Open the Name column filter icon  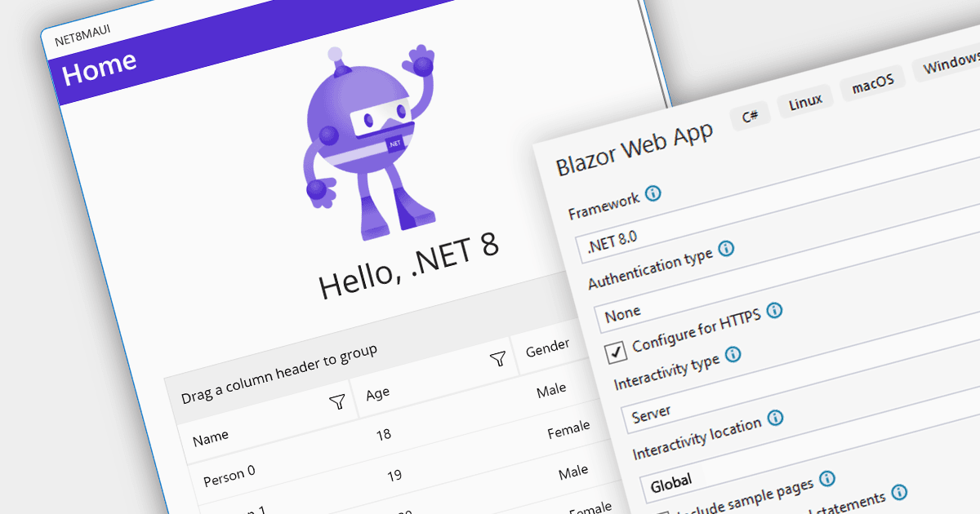pyautogui.click(x=336, y=401)
